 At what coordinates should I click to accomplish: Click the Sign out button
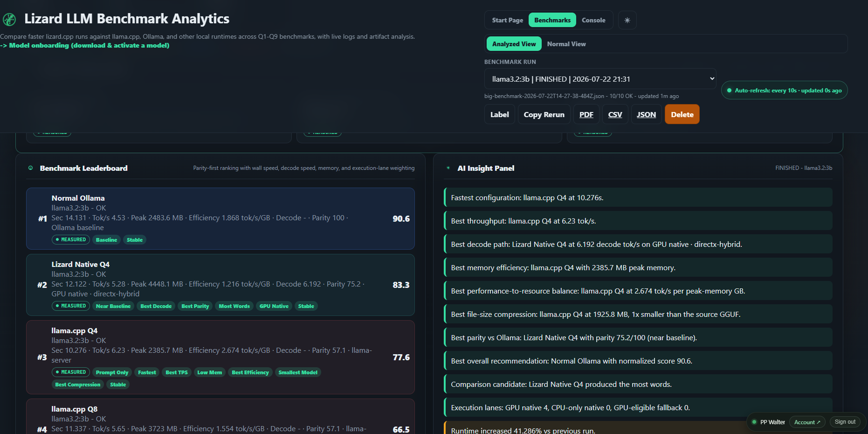pos(845,422)
